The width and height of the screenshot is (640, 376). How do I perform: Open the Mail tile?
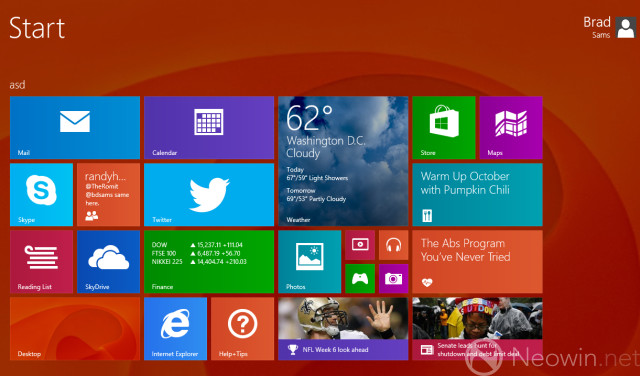75,127
